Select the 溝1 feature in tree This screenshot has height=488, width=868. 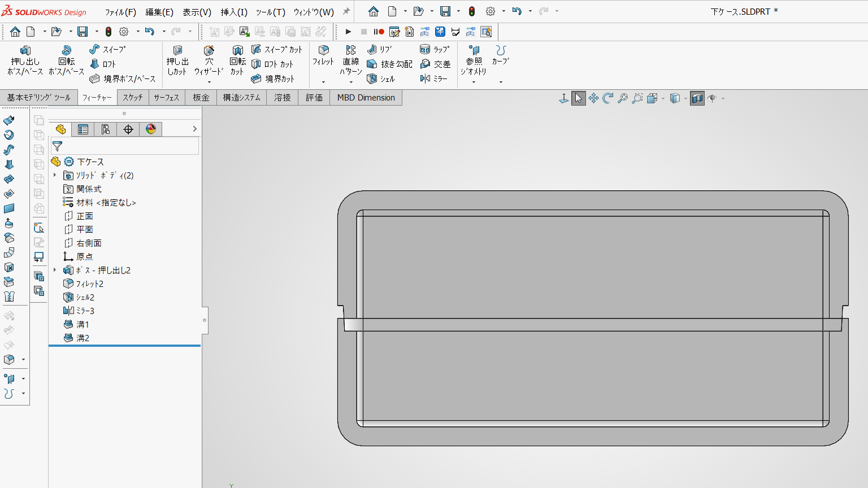click(x=76, y=324)
